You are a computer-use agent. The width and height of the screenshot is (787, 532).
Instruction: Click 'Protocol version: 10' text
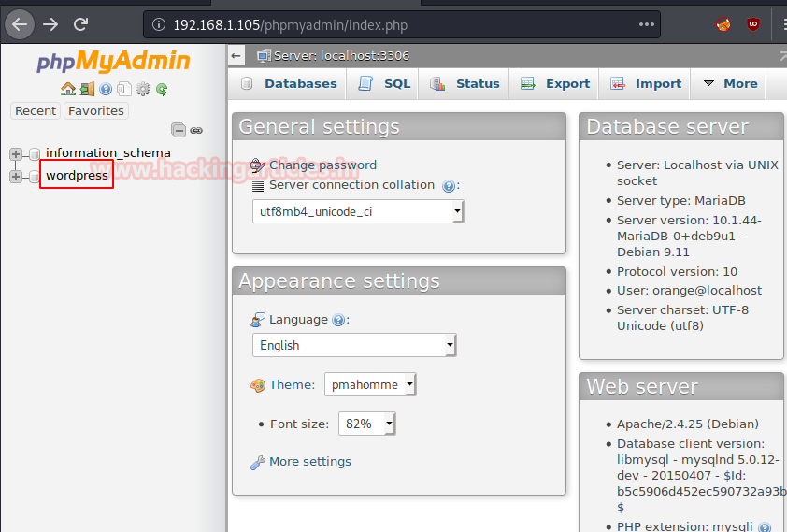677,271
